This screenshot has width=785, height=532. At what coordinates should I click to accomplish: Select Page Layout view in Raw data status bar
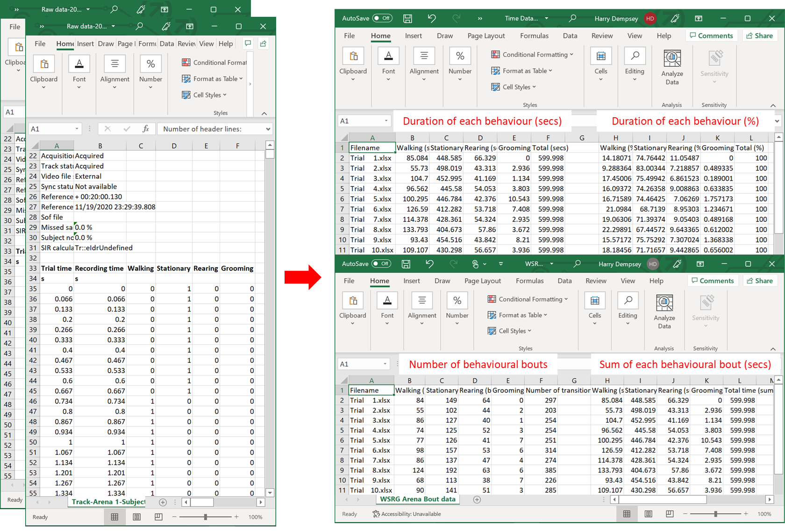tap(136, 517)
